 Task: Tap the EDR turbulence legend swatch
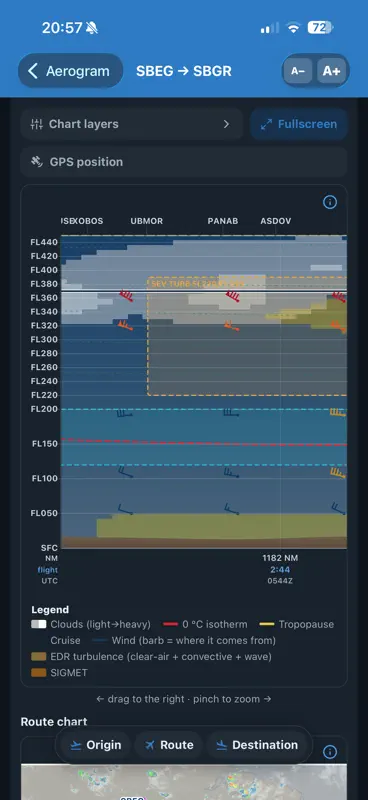click(39, 657)
